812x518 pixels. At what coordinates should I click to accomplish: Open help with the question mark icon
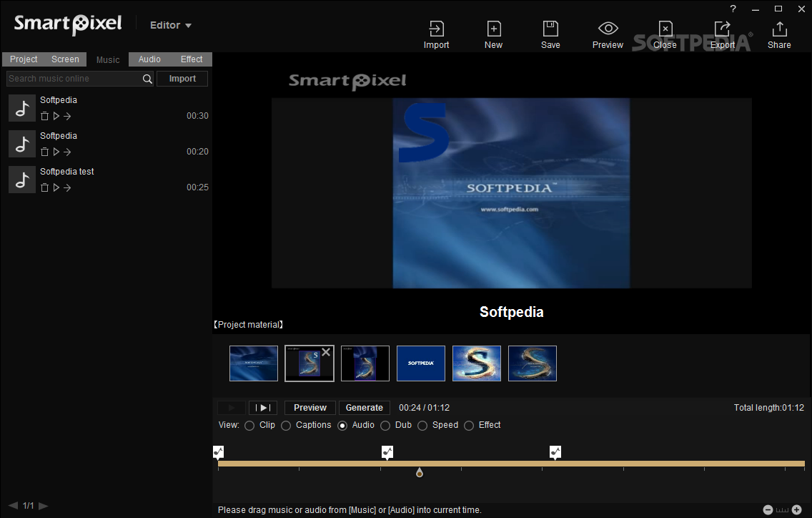733,9
